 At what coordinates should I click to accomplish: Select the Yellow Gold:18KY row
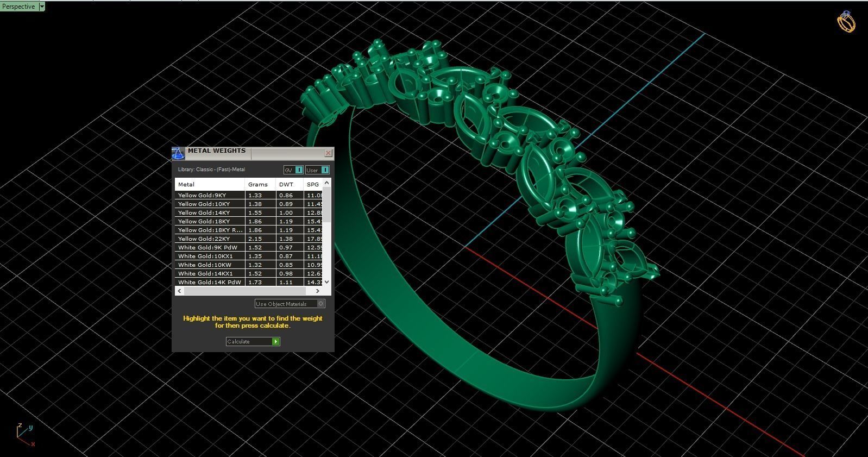point(249,221)
